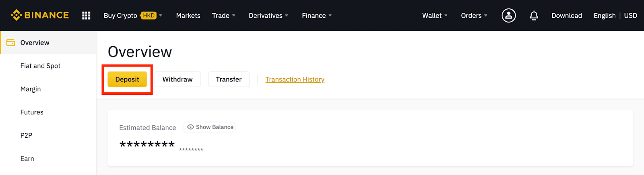Go to the Markets page

click(188, 16)
